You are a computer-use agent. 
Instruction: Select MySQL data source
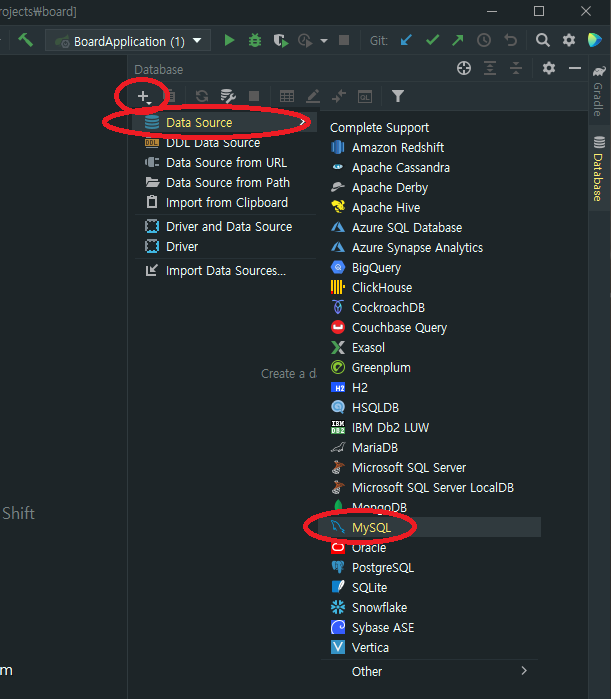coord(431,527)
